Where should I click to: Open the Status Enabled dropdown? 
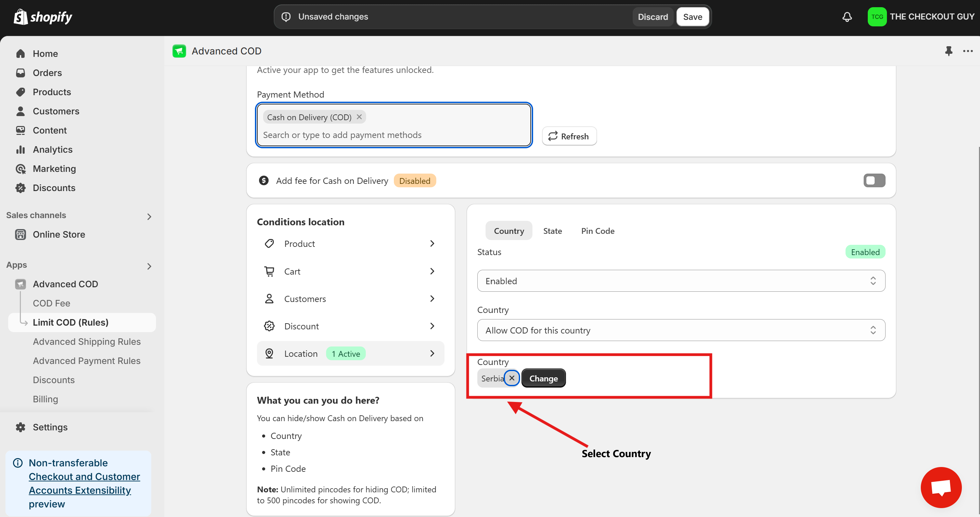[681, 281]
